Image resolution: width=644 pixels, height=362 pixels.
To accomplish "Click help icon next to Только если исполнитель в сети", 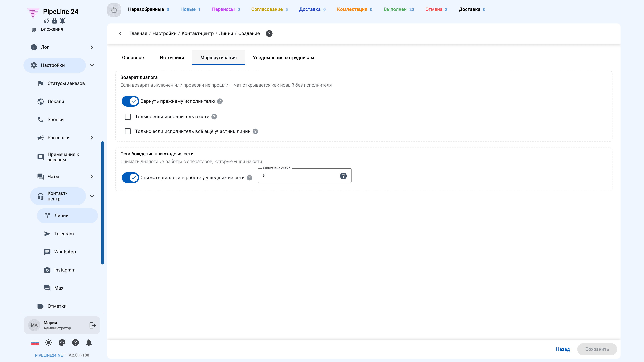I will tap(214, 117).
